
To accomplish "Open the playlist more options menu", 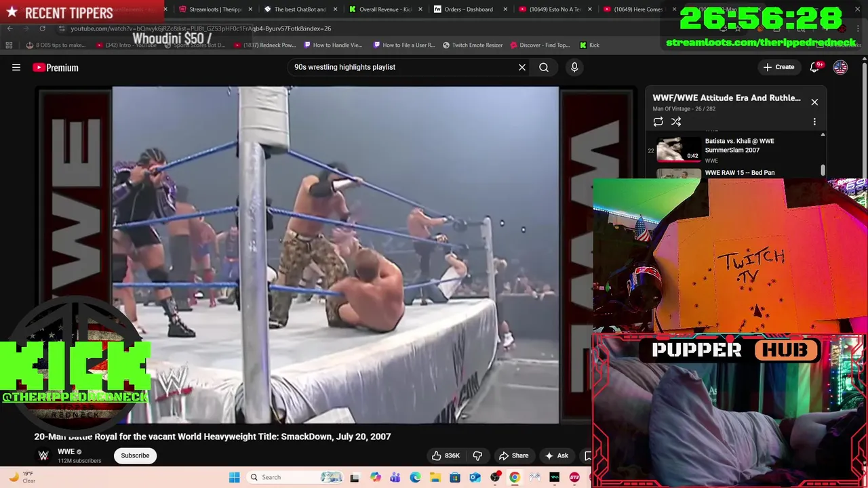I will [814, 122].
